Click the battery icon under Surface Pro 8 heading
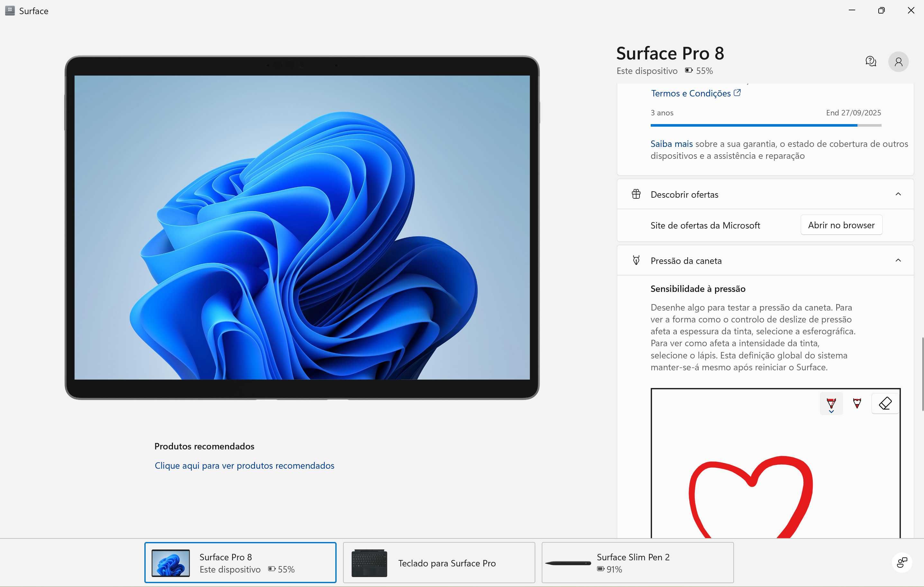 tap(689, 70)
